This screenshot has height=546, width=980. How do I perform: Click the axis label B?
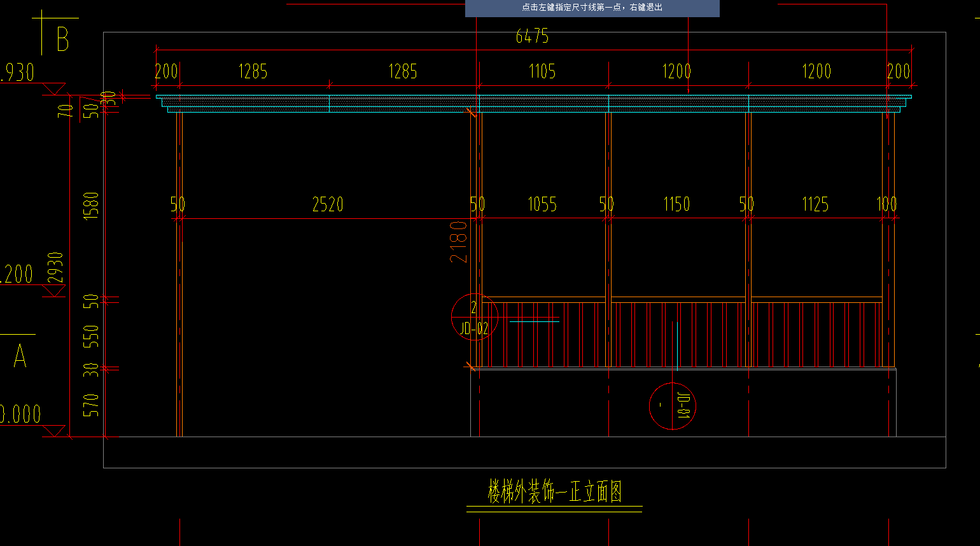62,39
